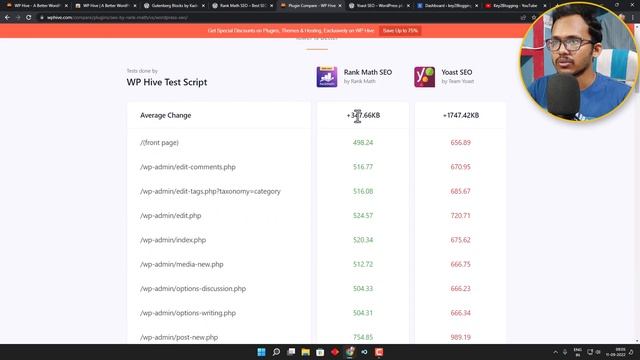Click the 670.95 value cell
This screenshot has height=360, width=640.
(460, 167)
